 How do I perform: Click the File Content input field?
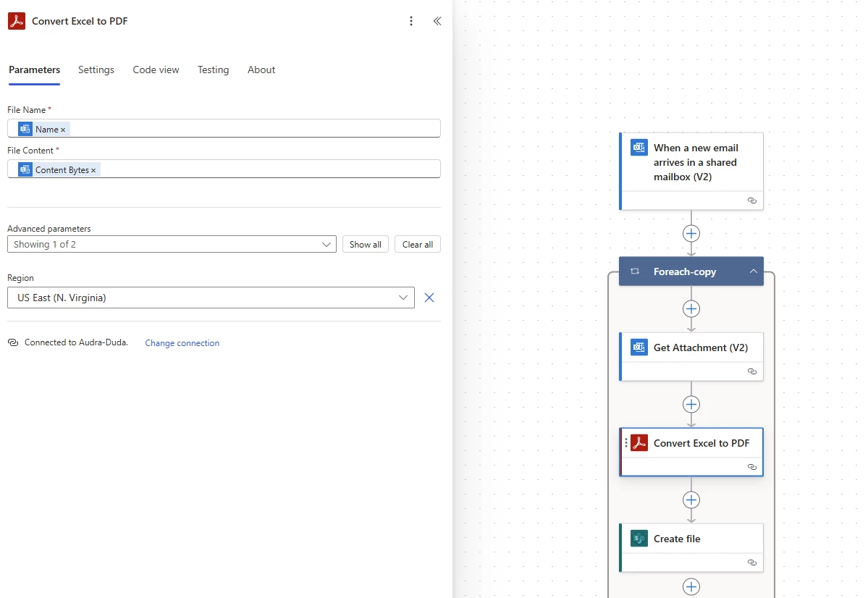[x=224, y=169]
